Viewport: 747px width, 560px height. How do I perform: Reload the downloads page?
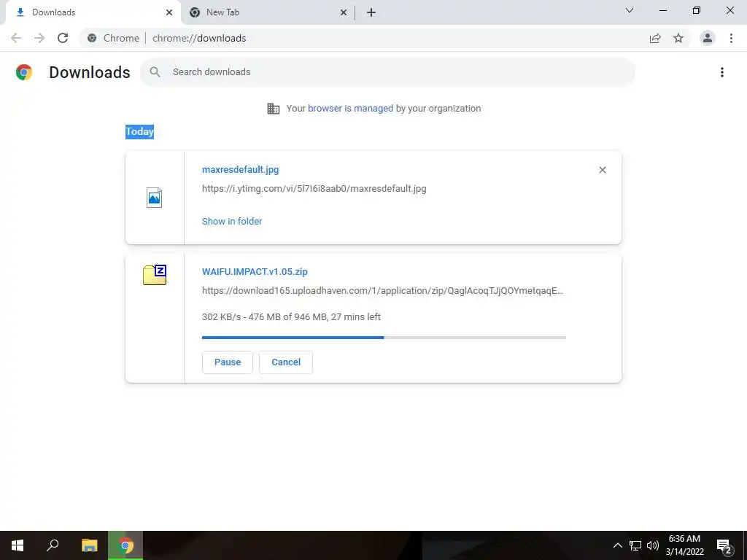63,38
